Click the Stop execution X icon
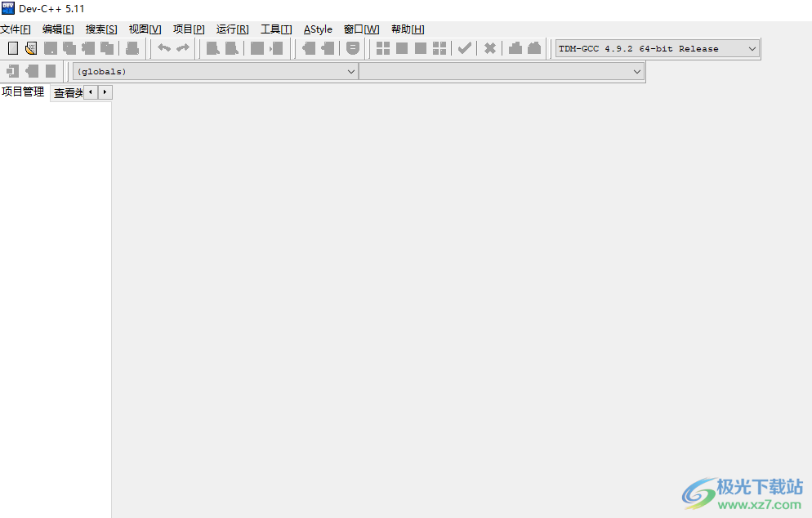The width and height of the screenshot is (812, 518). coord(490,48)
